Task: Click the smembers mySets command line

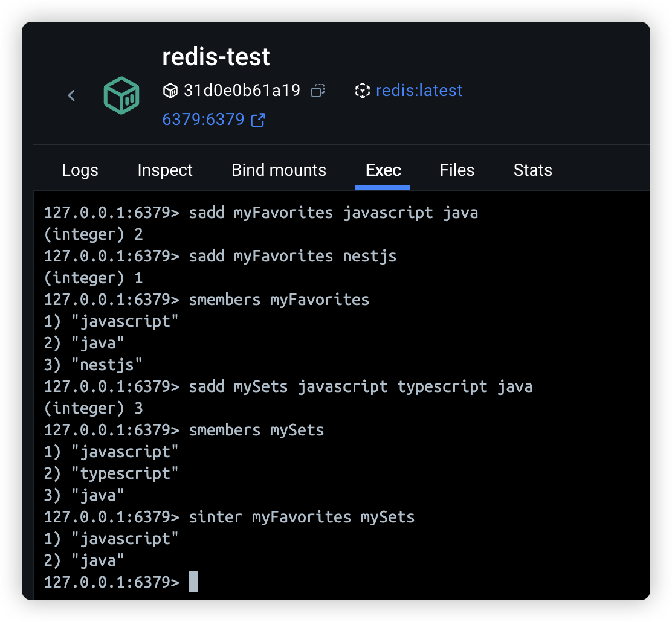Action: click(x=256, y=430)
